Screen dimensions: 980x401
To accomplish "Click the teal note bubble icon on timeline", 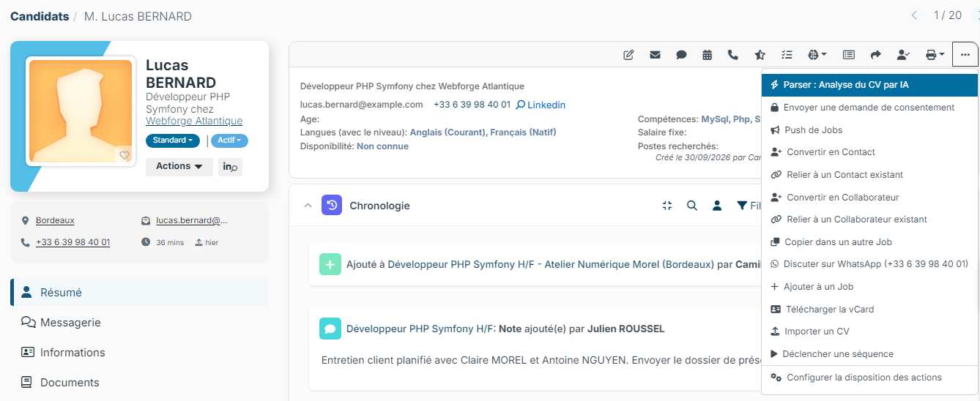I will [330, 329].
